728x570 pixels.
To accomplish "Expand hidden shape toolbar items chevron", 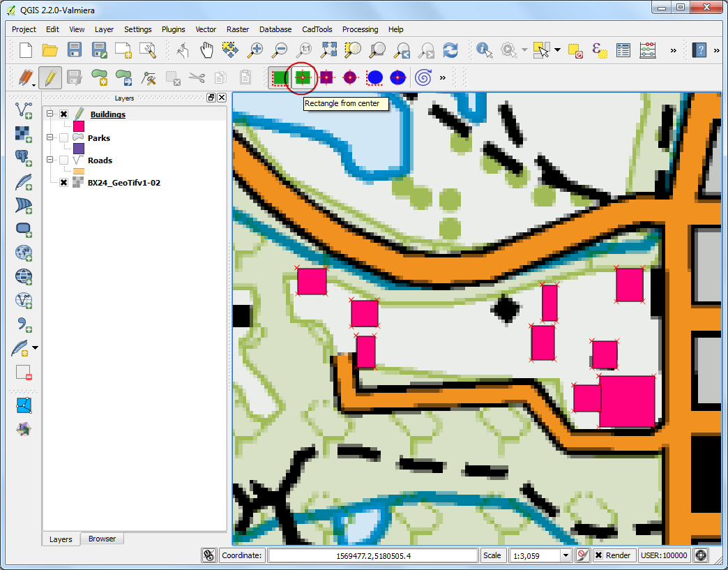I will (443, 77).
